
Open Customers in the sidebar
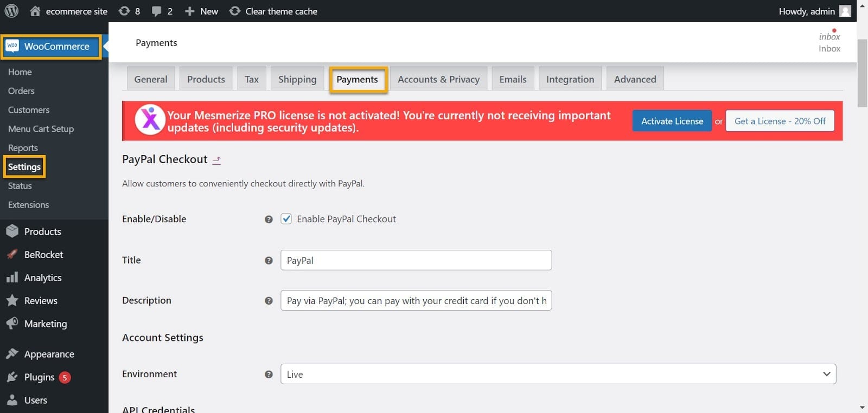click(x=29, y=110)
